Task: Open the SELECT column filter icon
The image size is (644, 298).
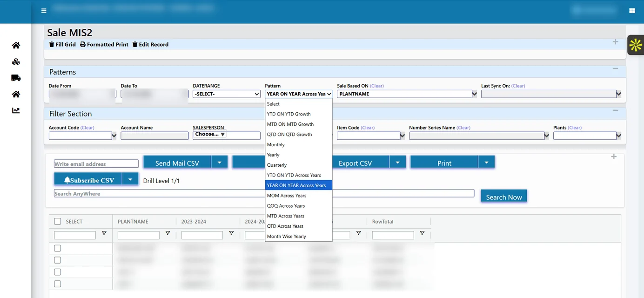Action: pyautogui.click(x=104, y=233)
